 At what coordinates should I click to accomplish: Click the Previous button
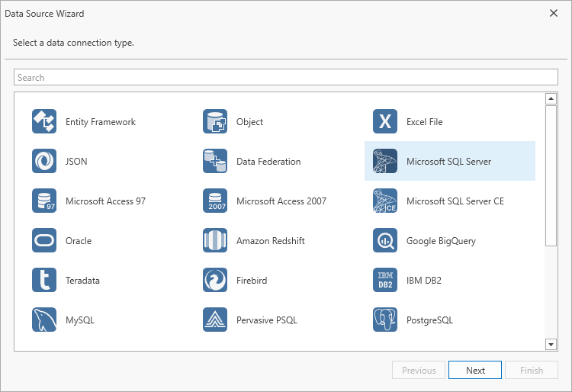419,370
